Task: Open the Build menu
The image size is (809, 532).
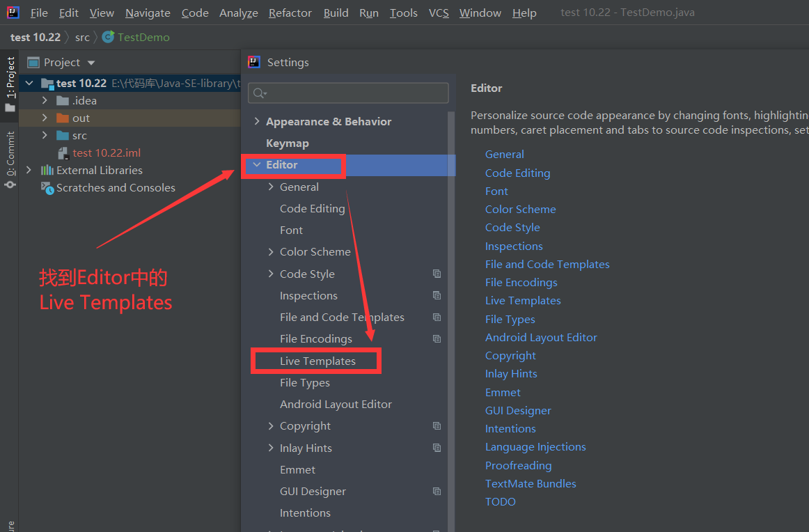Action: click(x=336, y=13)
